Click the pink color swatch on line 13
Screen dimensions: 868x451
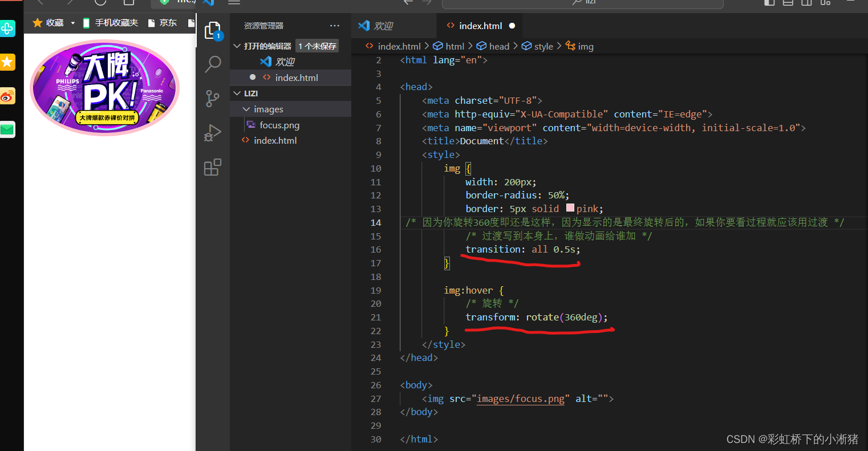[570, 208]
